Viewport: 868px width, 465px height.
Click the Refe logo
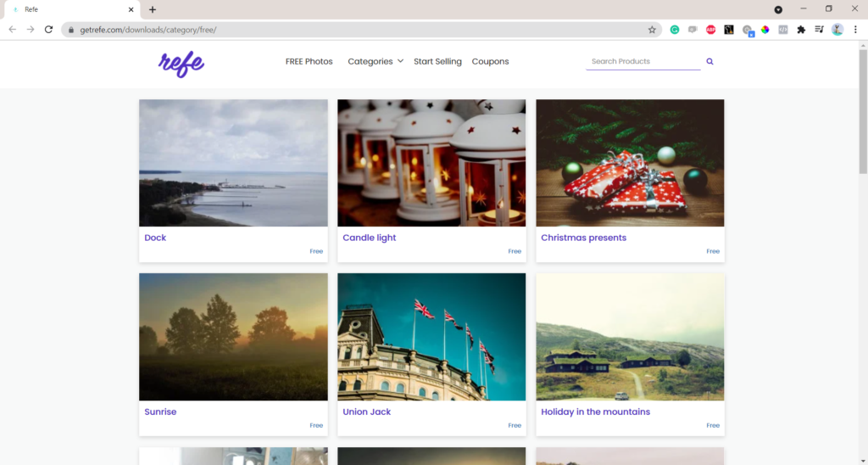[181, 63]
